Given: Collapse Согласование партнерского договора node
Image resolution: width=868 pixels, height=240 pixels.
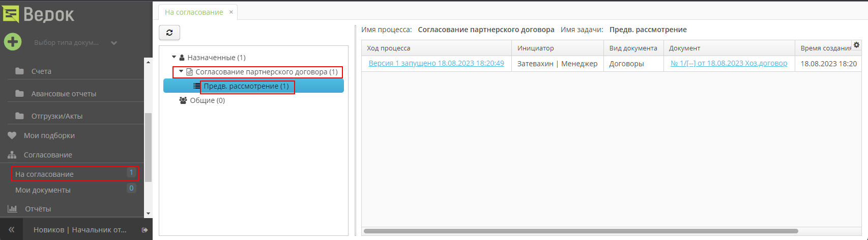Looking at the screenshot, I should pos(181,72).
